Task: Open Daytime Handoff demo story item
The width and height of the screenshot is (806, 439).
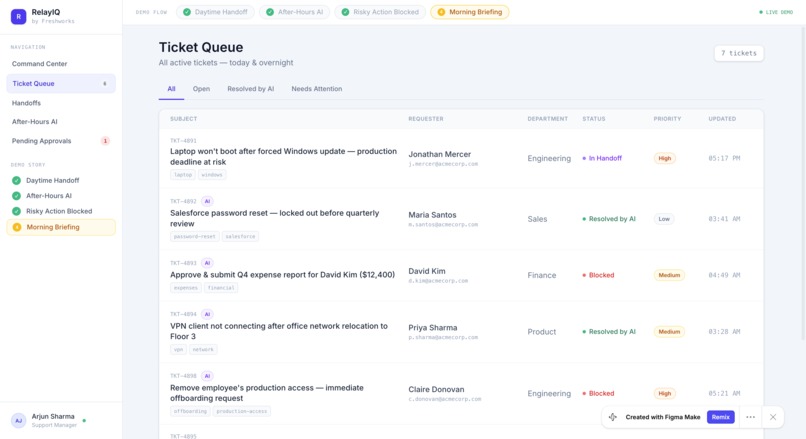Action: pos(61,180)
